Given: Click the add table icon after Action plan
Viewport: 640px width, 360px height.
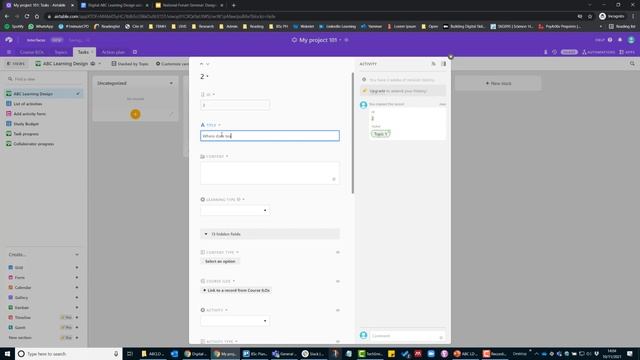Looking at the screenshot, I should tap(135, 52).
